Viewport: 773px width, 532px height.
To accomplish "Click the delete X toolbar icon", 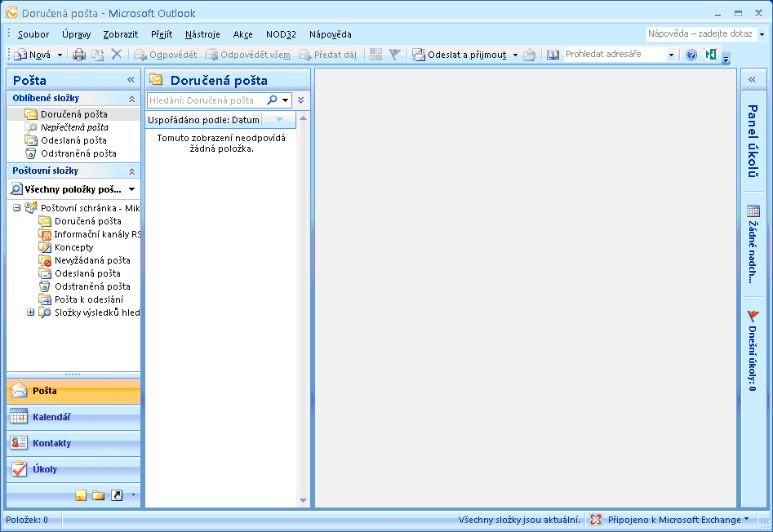I will [x=117, y=54].
